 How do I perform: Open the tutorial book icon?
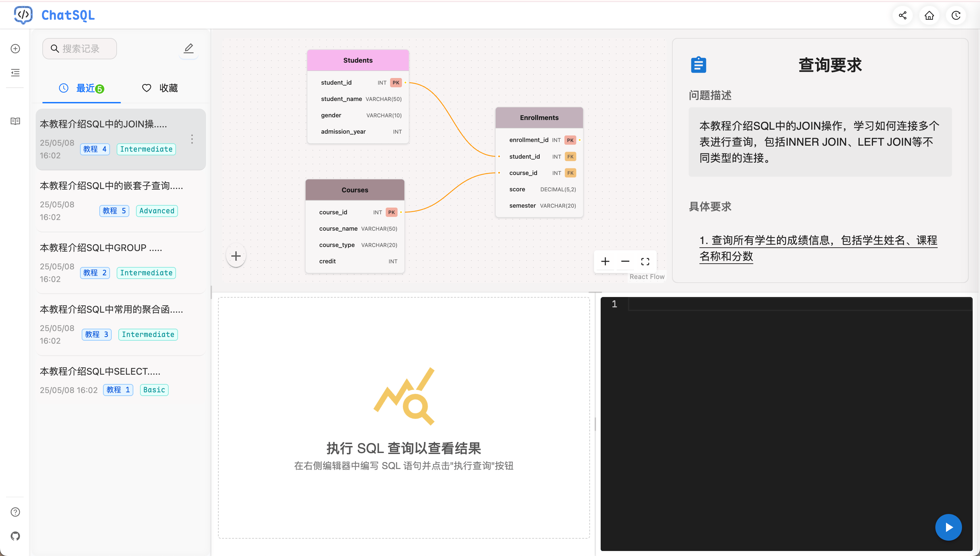pos(15,121)
